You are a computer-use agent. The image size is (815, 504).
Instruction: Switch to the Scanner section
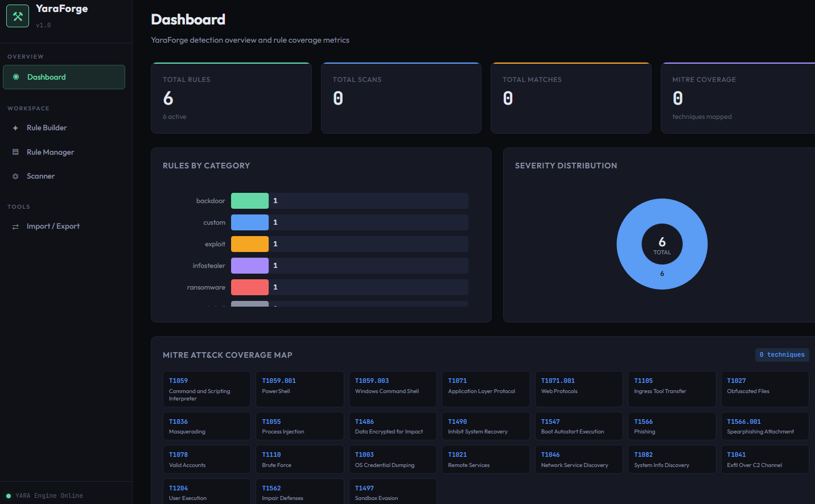point(40,176)
